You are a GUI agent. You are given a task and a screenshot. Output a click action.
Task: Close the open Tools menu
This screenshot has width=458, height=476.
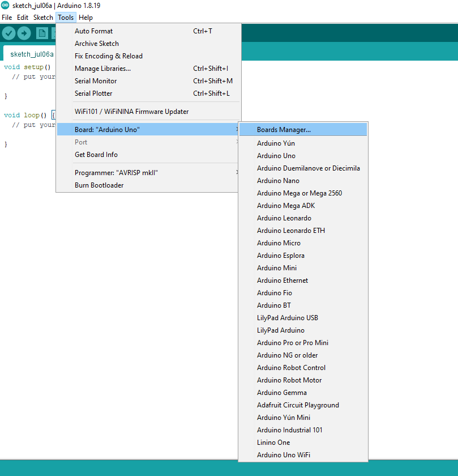[66, 18]
